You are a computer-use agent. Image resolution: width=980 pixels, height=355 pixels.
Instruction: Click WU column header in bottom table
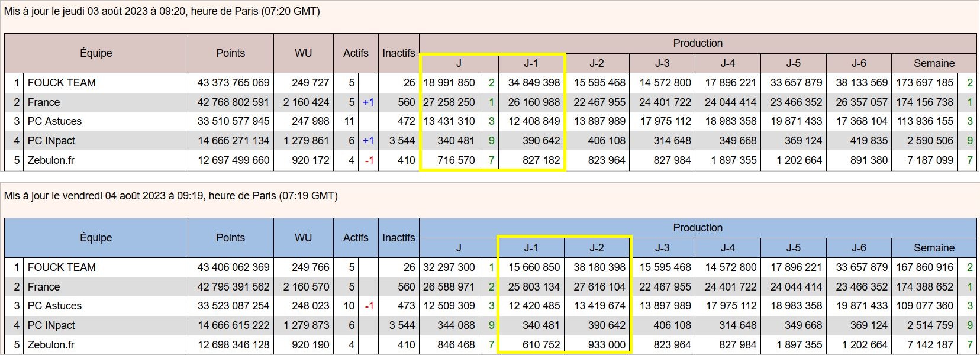[303, 238]
